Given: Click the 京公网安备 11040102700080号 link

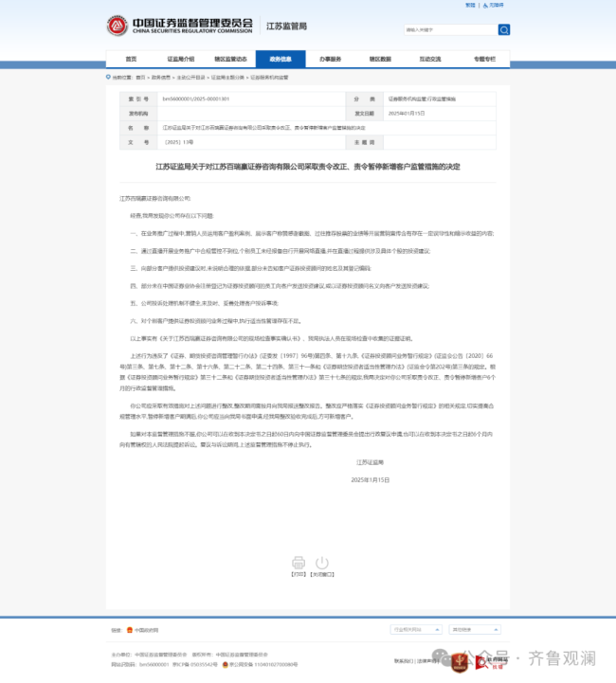Looking at the screenshot, I should click(263, 665).
